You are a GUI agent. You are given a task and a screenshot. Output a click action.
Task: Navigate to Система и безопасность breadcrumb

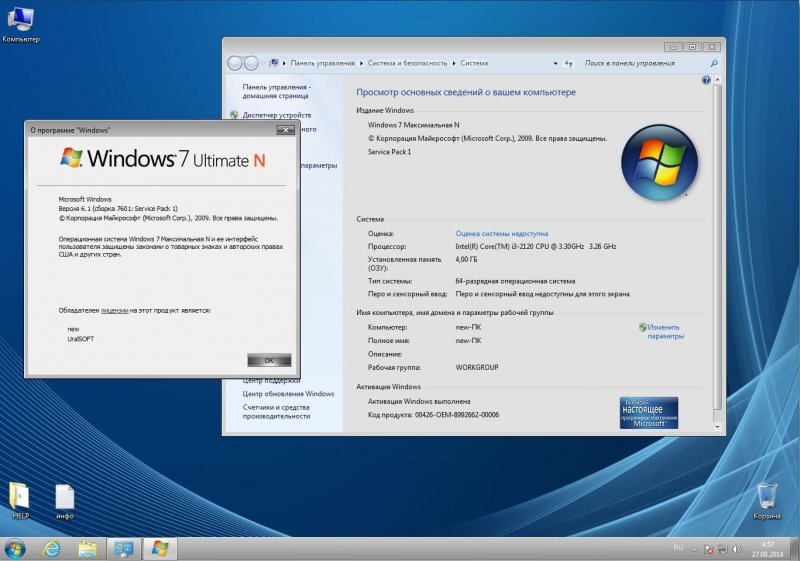[x=407, y=63]
